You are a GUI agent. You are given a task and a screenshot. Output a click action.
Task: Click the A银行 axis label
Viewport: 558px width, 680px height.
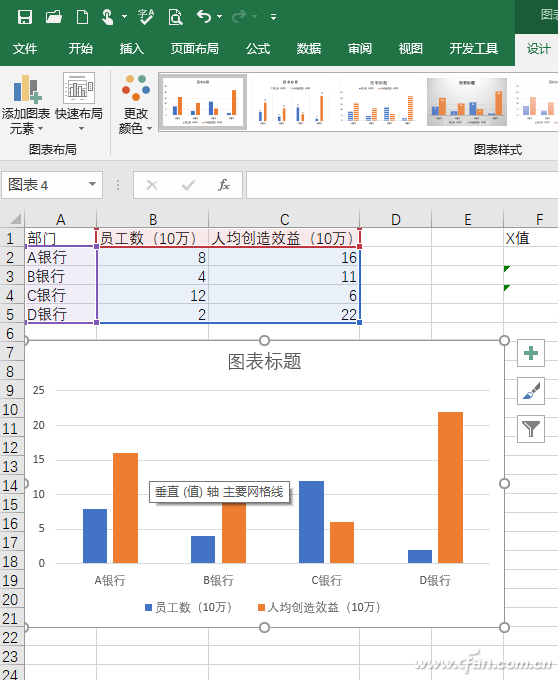click(110, 580)
